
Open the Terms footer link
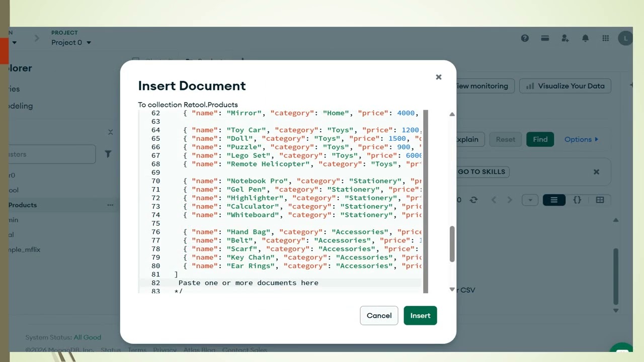click(137, 350)
